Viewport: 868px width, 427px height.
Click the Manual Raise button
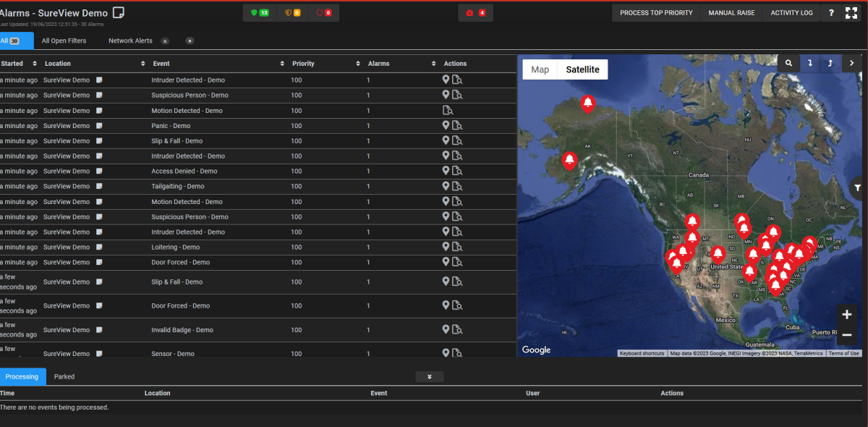point(731,13)
